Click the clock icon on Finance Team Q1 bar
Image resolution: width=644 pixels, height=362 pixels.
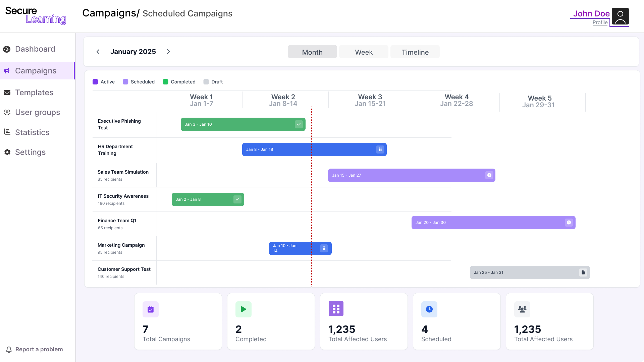click(569, 223)
